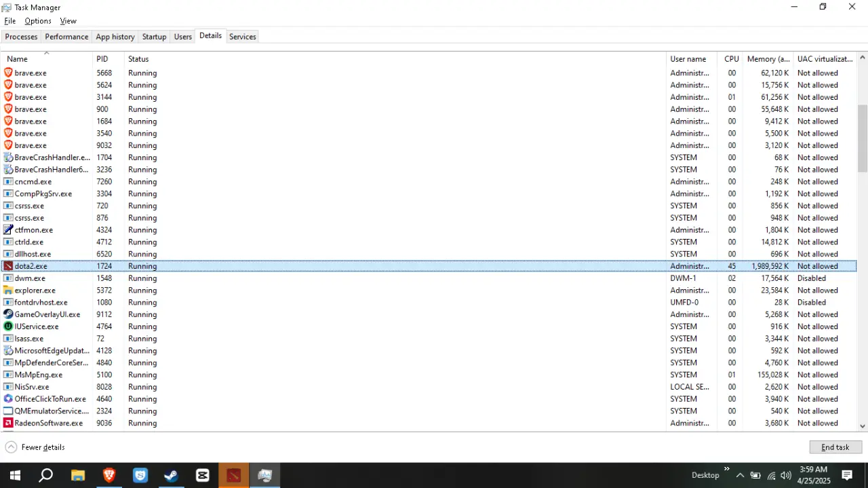Click the IUService.exe green icon
Image resolution: width=868 pixels, height=488 pixels.
point(8,326)
